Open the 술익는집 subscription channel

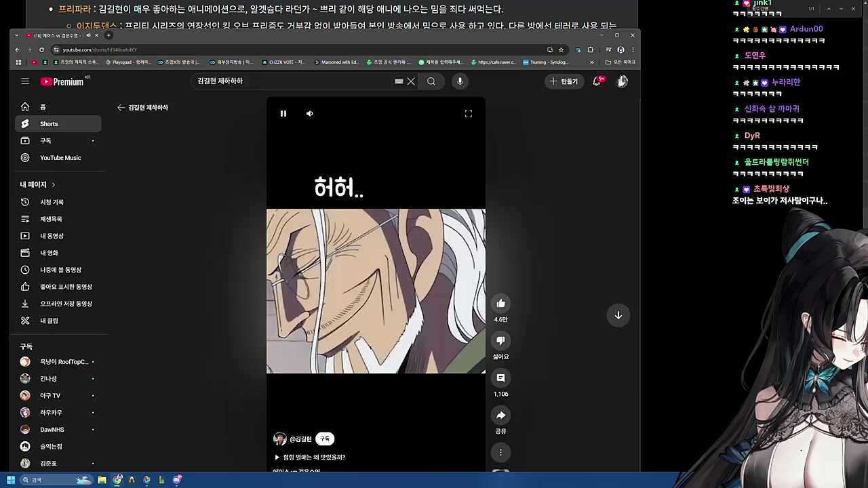tap(58, 447)
